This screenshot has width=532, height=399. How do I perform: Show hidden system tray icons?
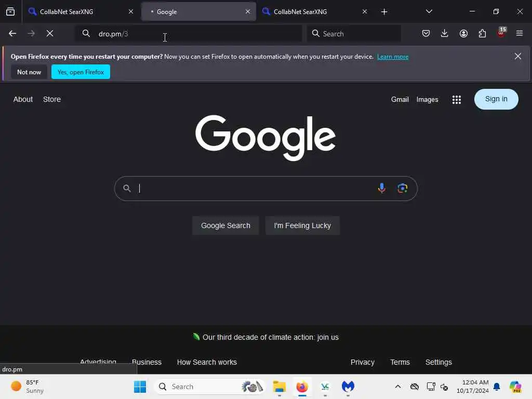(397, 387)
